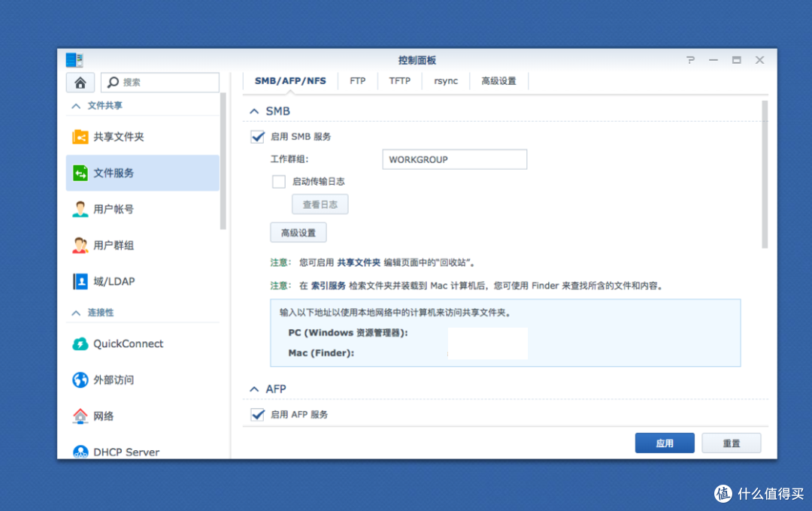Open the User Group (用户群组) icon
This screenshot has width=812, height=511.
80,246
